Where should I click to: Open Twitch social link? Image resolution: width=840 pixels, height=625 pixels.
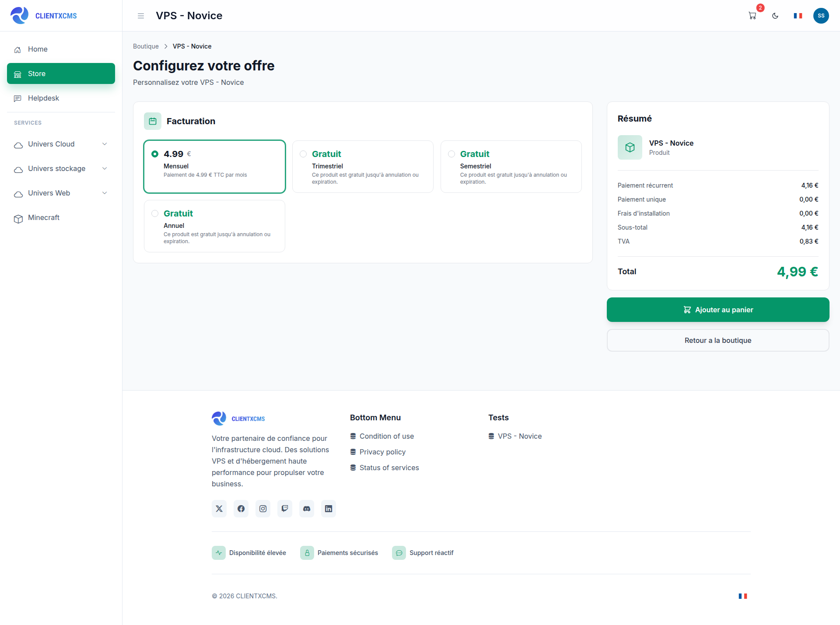coord(285,509)
